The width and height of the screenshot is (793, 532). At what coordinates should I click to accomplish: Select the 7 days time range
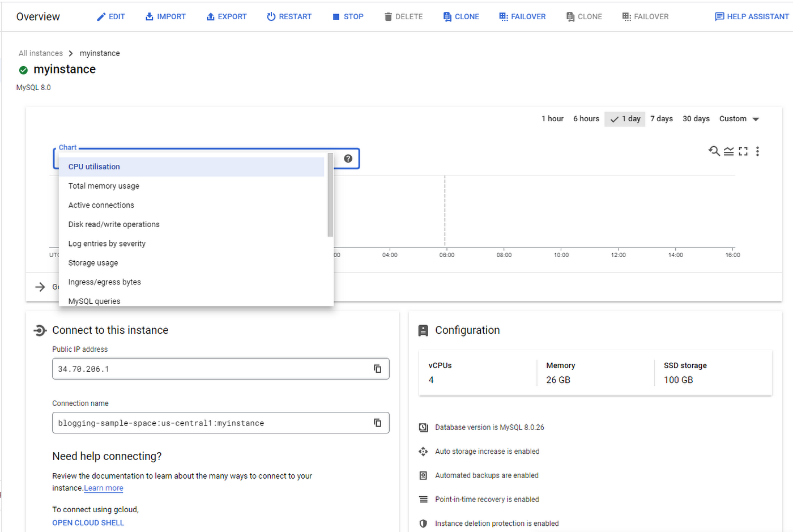coord(662,118)
